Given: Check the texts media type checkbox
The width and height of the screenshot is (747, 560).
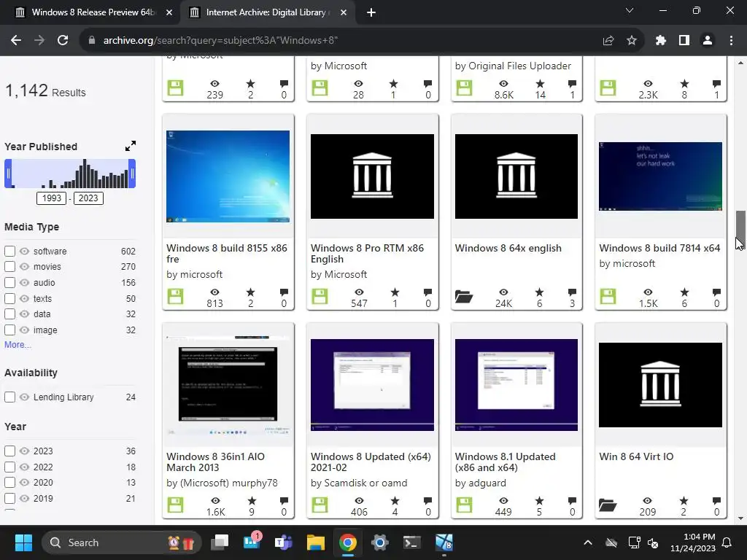Looking at the screenshot, I should pos(9,298).
